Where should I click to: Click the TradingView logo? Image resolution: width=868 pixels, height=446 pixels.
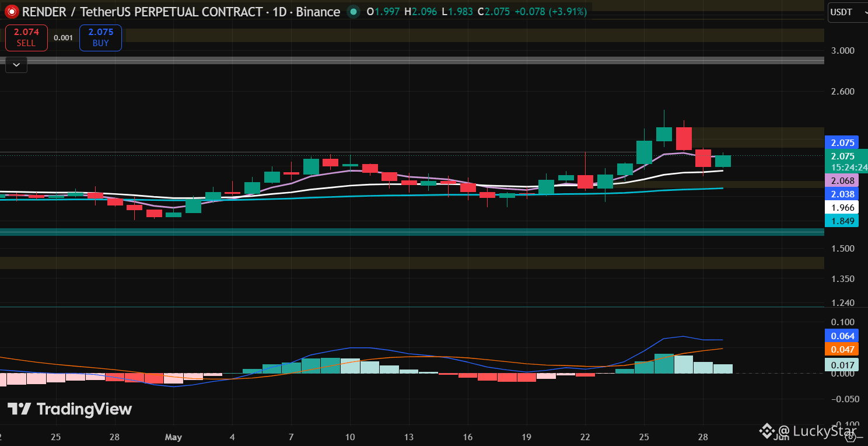tap(69, 409)
